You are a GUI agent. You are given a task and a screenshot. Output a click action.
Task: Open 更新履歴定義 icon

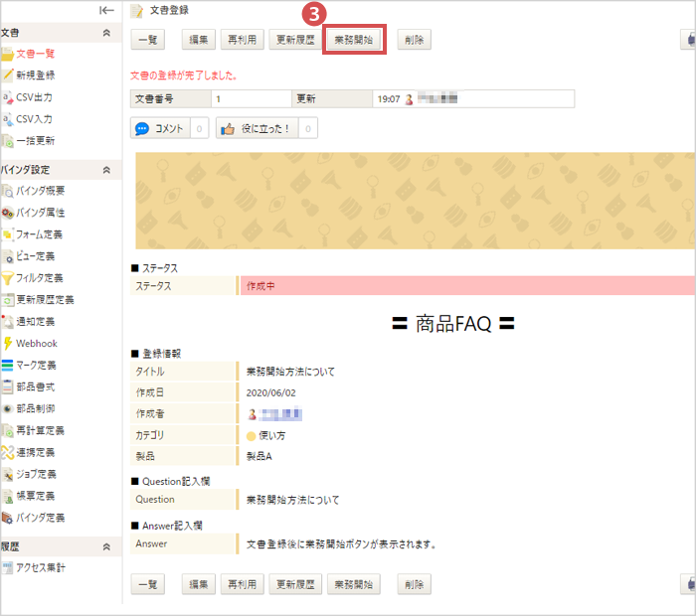click(x=7, y=300)
